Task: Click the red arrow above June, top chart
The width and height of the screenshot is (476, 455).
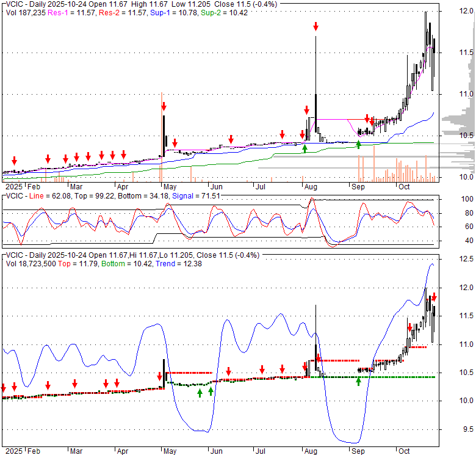Action: pyautogui.click(x=231, y=139)
